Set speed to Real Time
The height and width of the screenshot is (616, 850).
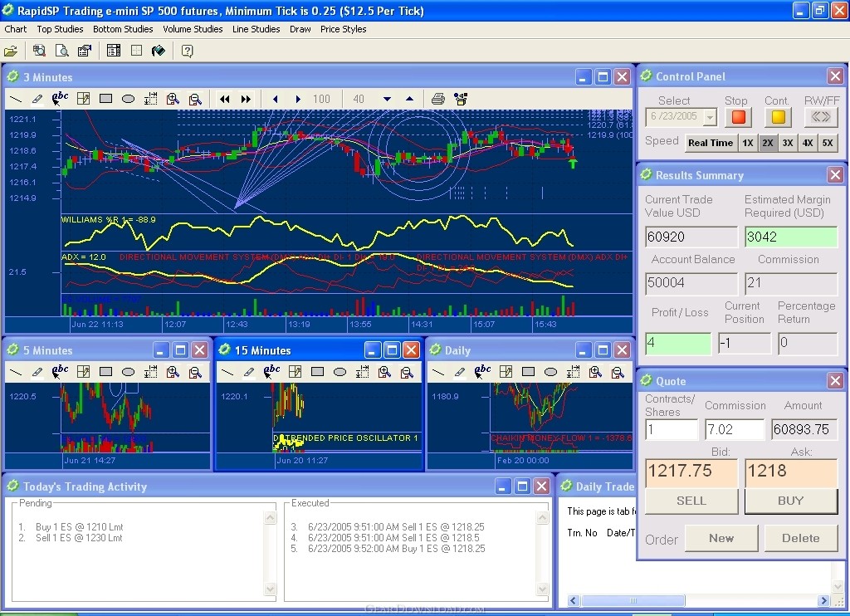[711, 143]
